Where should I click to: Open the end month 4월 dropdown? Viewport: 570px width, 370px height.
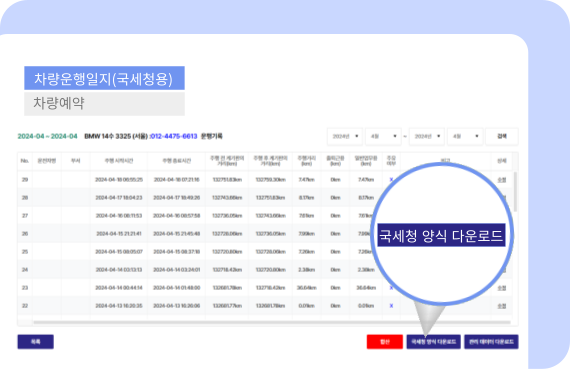click(x=465, y=136)
